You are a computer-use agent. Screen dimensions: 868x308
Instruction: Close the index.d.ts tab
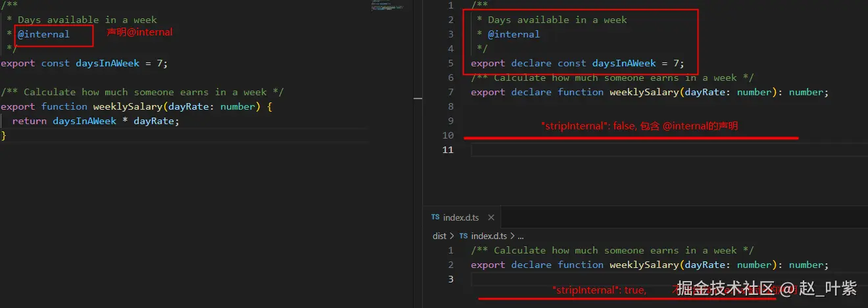(491, 217)
